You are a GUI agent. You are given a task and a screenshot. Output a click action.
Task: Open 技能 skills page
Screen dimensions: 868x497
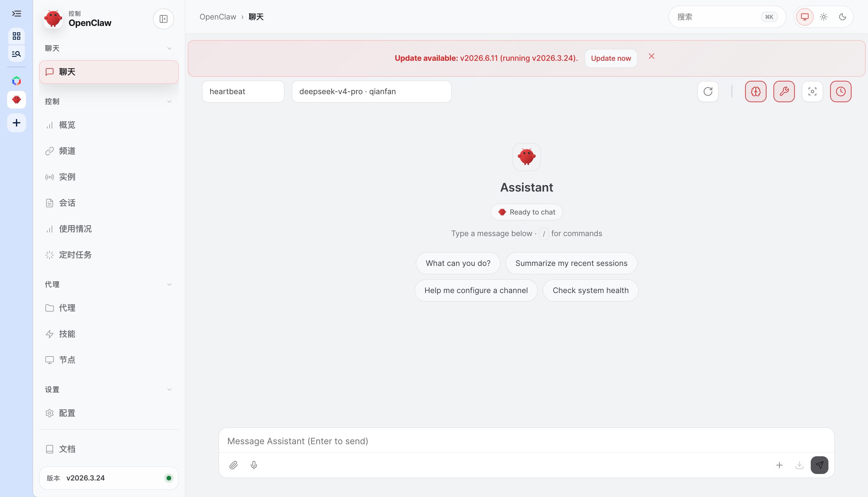click(x=109, y=334)
